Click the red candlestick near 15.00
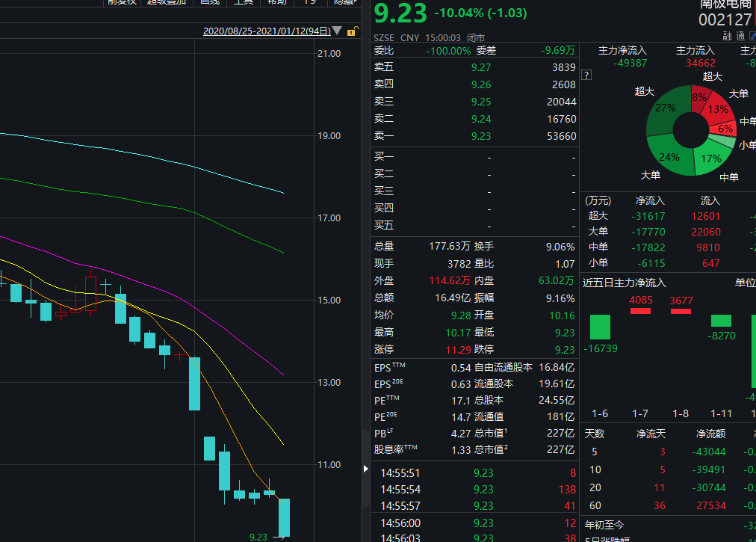756x542 pixels. point(90,293)
